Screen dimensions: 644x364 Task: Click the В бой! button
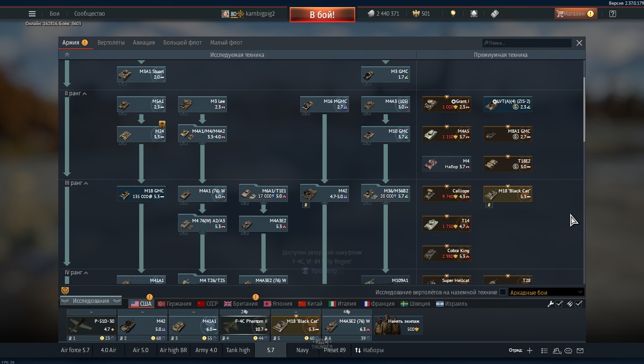pyautogui.click(x=322, y=15)
